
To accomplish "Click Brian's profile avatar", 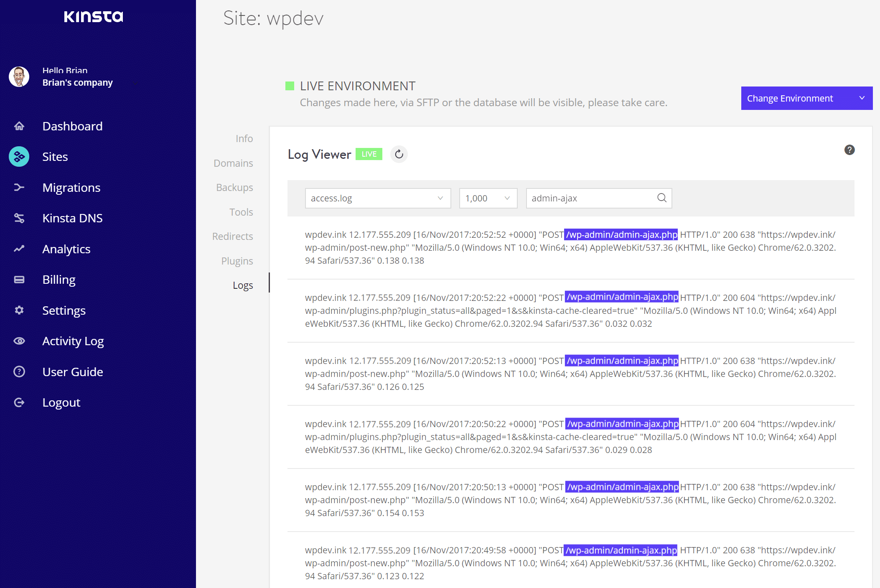I will [19, 76].
